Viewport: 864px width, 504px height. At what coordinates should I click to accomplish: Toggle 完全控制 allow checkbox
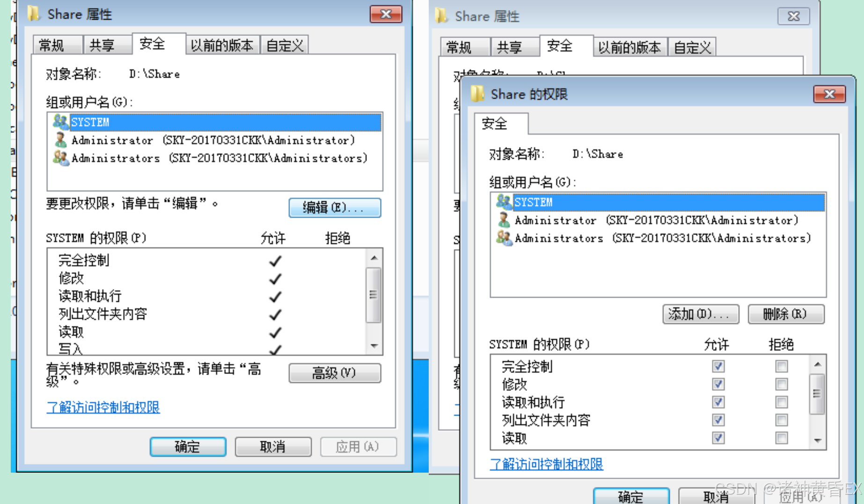pyautogui.click(x=718, y=366)
